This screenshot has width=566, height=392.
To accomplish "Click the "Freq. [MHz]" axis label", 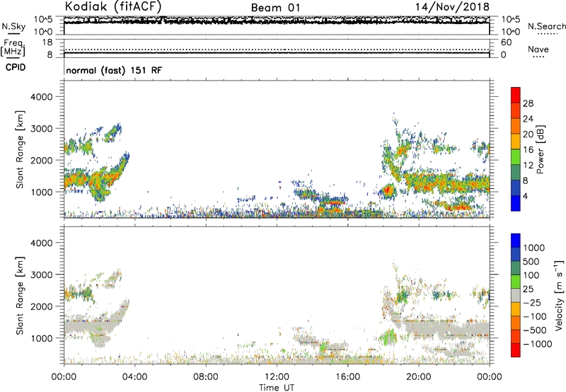I will pos(13,47).
